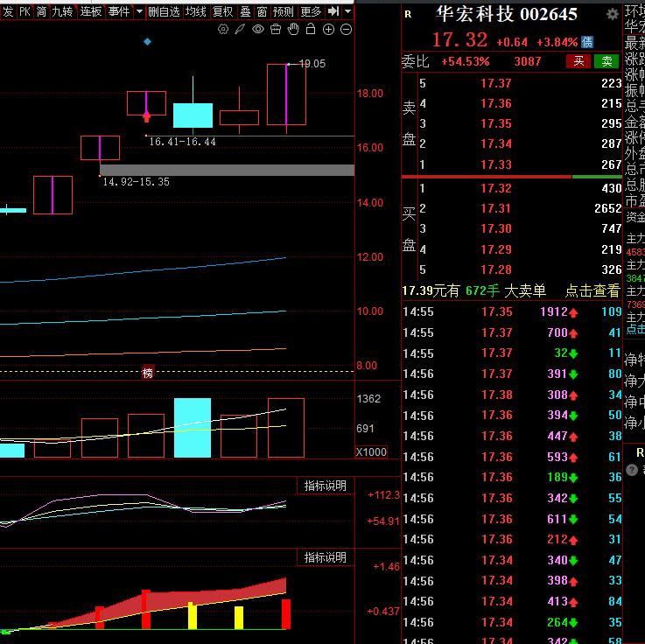The height and width of the screenshot is (644, 645).
Task: Open 指标说明 for the lower indicator
Action: 325,557
